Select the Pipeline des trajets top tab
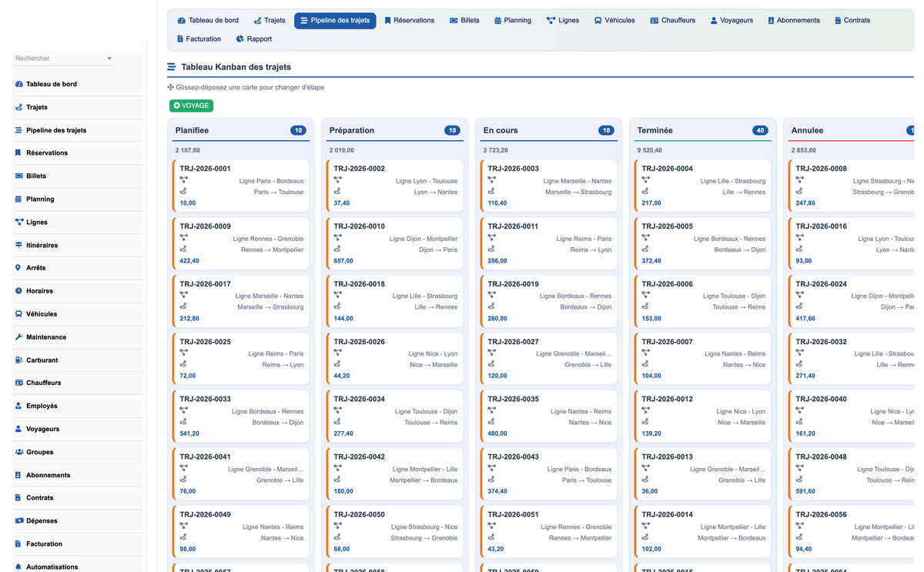Image resolution: width=924 pixels, height=572 pixels. (x=335, y=21)
